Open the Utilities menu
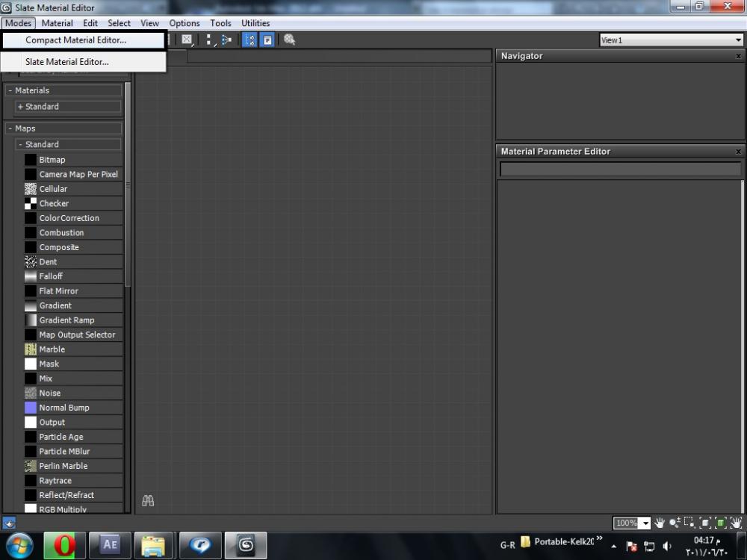Screen dimensions: 747x560 tap(255, 23)
